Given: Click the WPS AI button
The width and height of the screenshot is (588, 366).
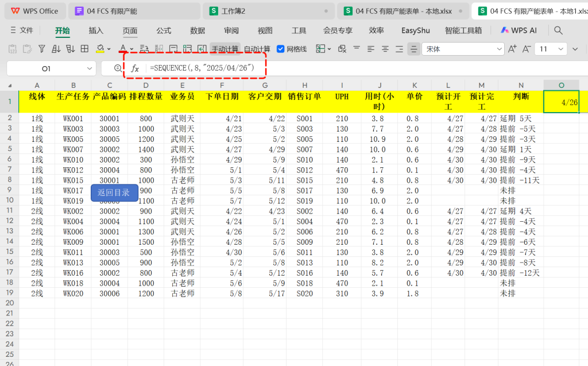Looking at the screenshot, I should point(519,30).
